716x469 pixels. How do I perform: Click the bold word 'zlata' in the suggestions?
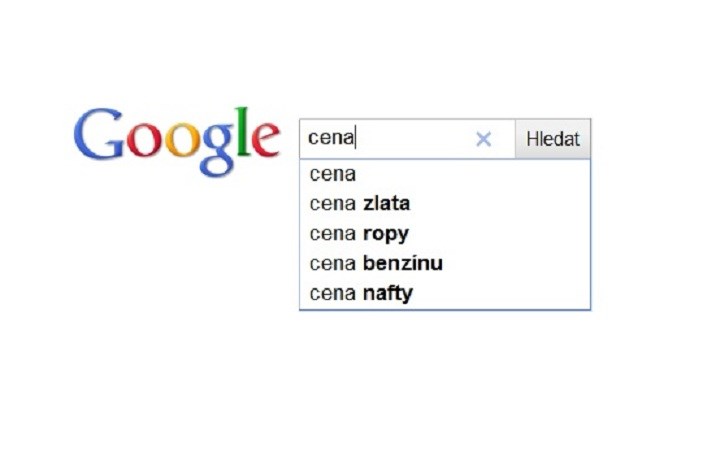coord(387,204)
